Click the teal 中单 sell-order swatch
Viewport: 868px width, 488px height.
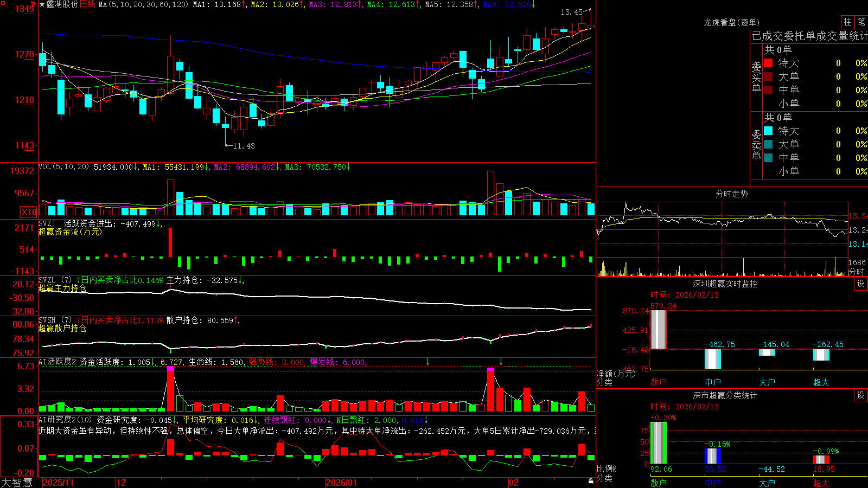point(768,158)
